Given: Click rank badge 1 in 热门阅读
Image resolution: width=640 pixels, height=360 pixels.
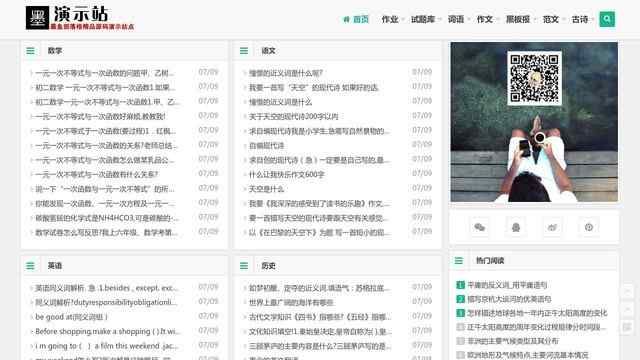Looking at the screenshot, I should pos(460,285).
